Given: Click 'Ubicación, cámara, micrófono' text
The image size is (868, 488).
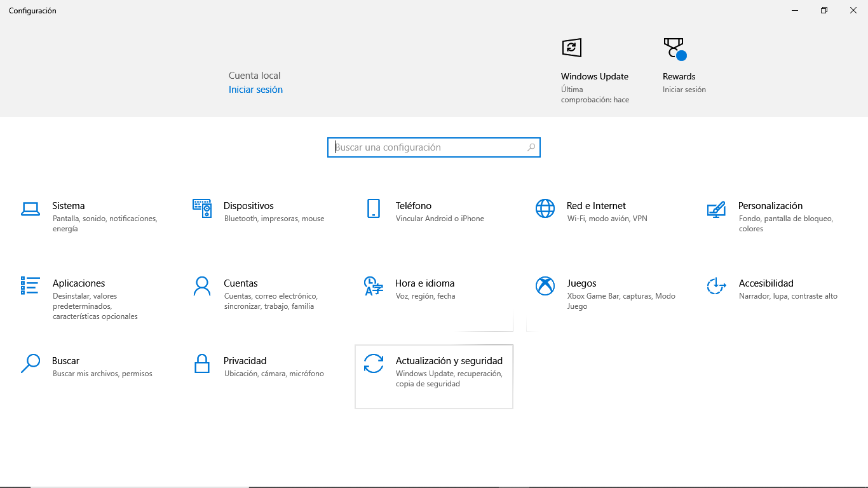Looking at the screenshot, I should click(x=274, y=374).
